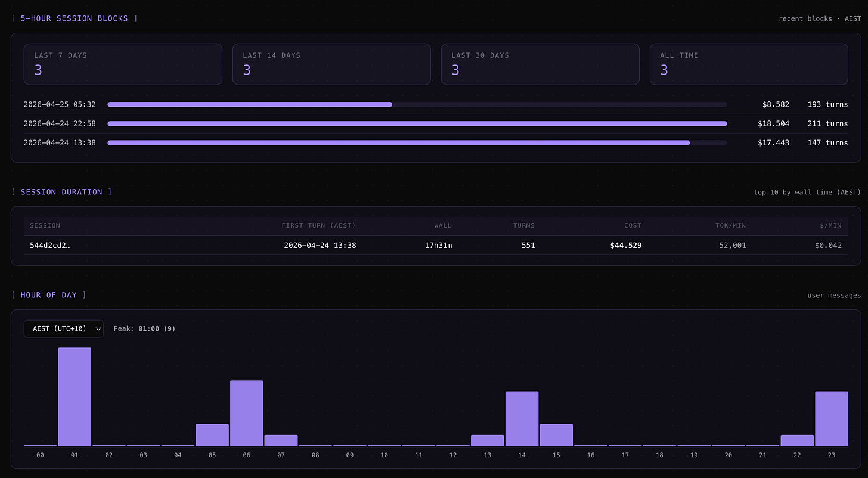Click the 211 turns label
The image size is (868, 478).
pyautogui.click(x=827, y=123)
